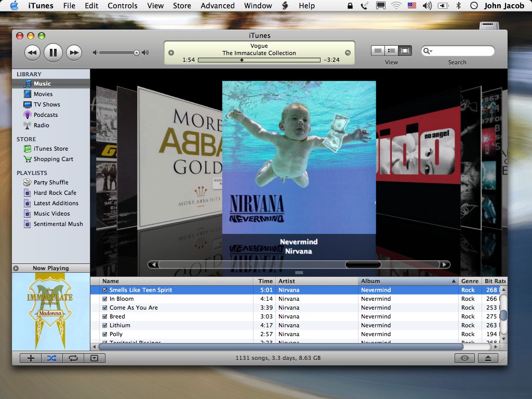Click the small play icon in the display

click(x=171, y=52)
